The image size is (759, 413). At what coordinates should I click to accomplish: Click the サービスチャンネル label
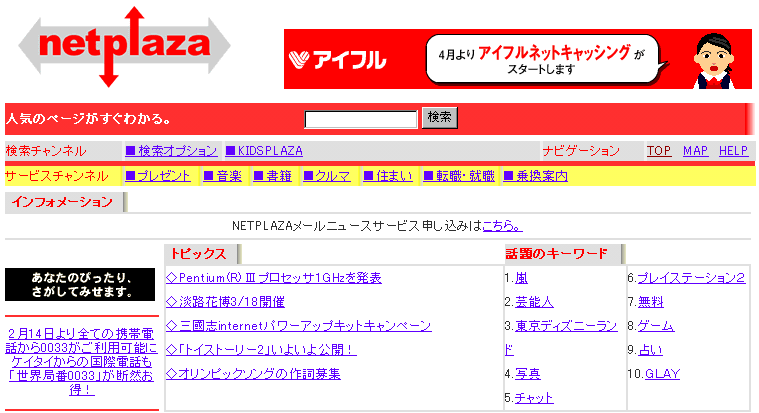(57, 176)
